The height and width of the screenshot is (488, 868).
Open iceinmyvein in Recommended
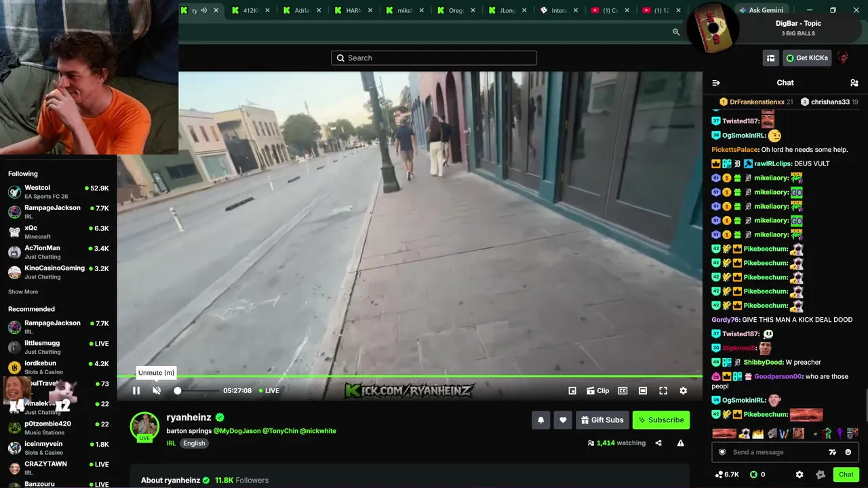[x=58, y=448]
